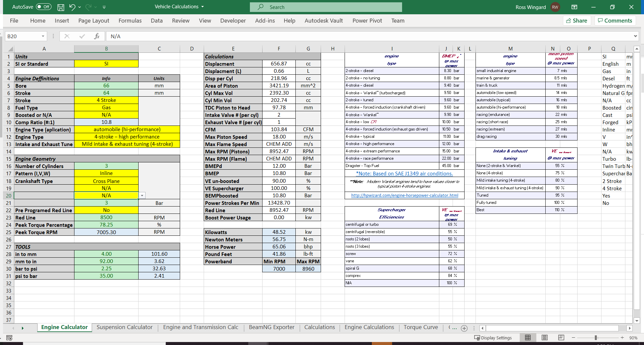The image size is (644, 345).
Task: Open the dropdown arrow on cell B20
Action: (142, 196)
